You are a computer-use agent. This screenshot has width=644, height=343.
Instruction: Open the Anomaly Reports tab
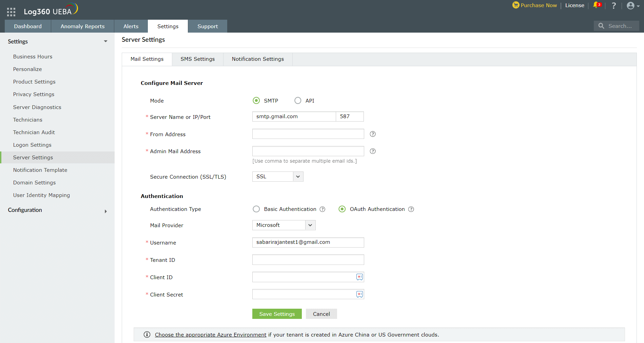82,26
